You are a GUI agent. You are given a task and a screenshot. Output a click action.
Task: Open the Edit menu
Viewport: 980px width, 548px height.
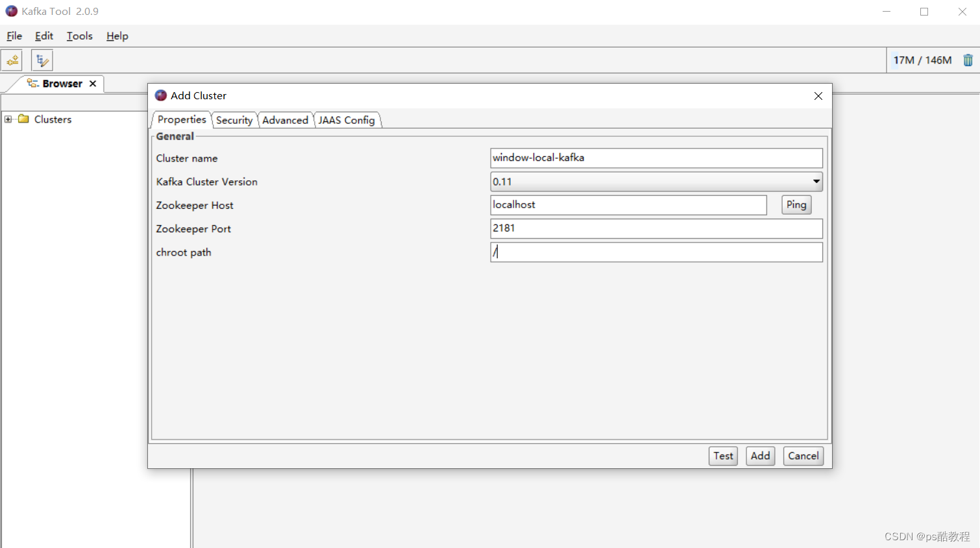click(44, 36)
